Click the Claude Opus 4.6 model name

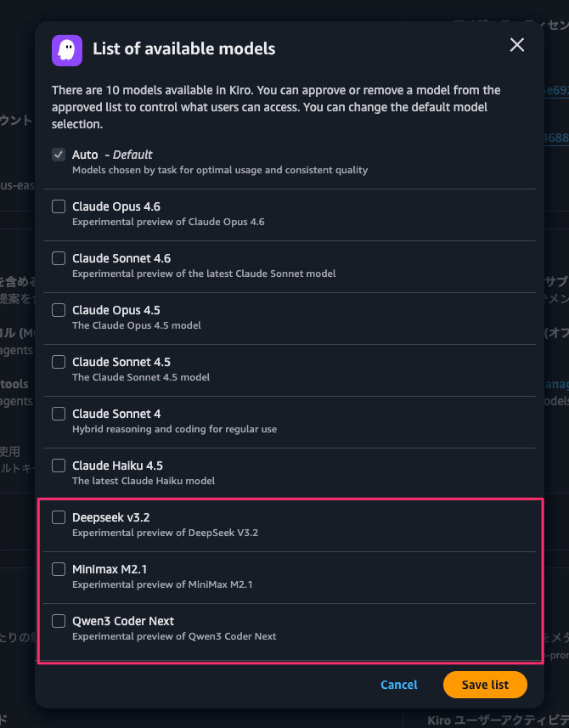pyautogui.click(x=116, y=206)
